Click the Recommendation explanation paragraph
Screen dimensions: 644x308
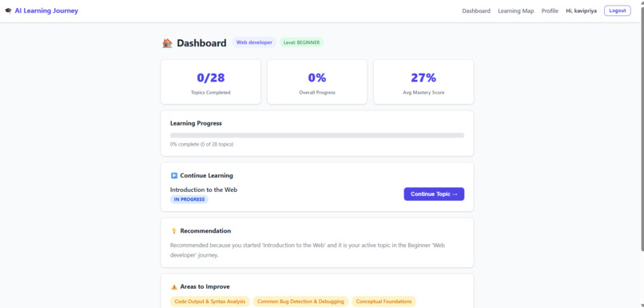tap(307, 250)
